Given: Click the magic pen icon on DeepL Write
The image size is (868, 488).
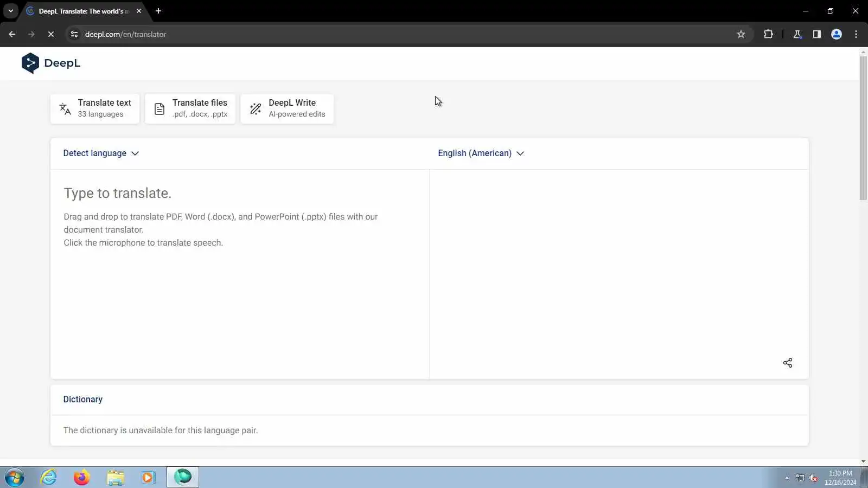Looking at the screenshot, I should (256, 108).
